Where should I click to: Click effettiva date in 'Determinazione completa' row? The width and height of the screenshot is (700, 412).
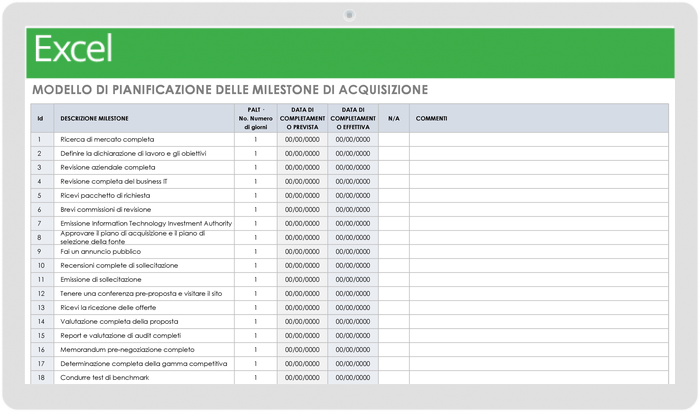click(x=353, y=363)
